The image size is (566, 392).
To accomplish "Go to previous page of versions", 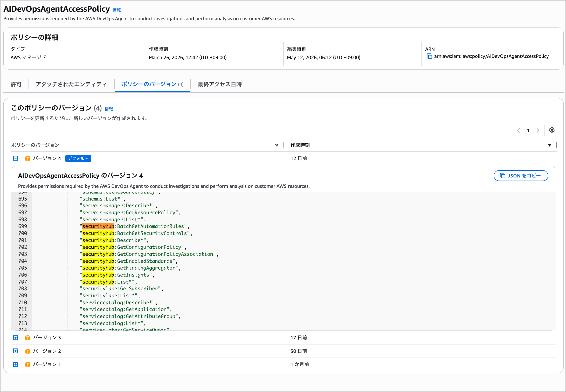I will click(x=519, y=130).
